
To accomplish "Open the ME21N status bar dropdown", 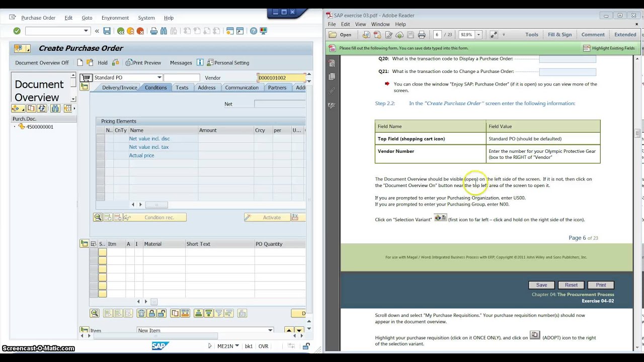I will pos(237,346).
